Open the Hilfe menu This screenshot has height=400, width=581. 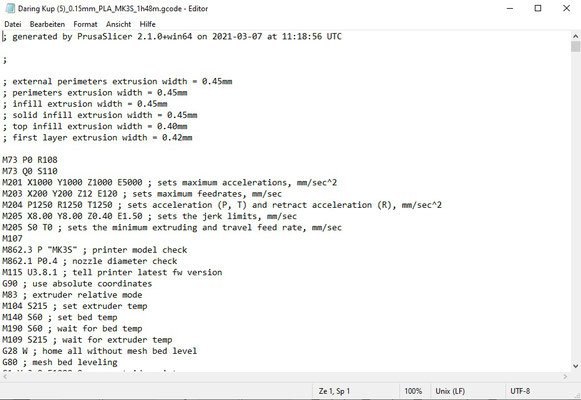[x=147, y=24]
